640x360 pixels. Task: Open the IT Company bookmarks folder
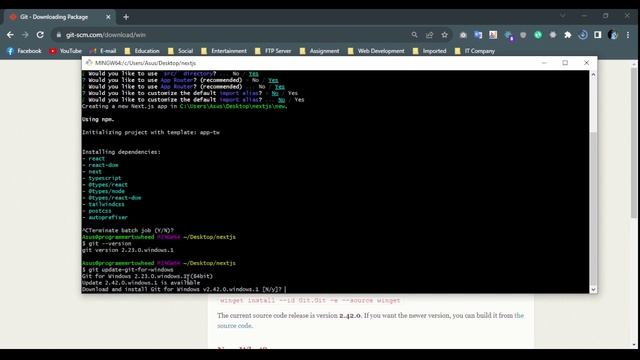[475, 51]
